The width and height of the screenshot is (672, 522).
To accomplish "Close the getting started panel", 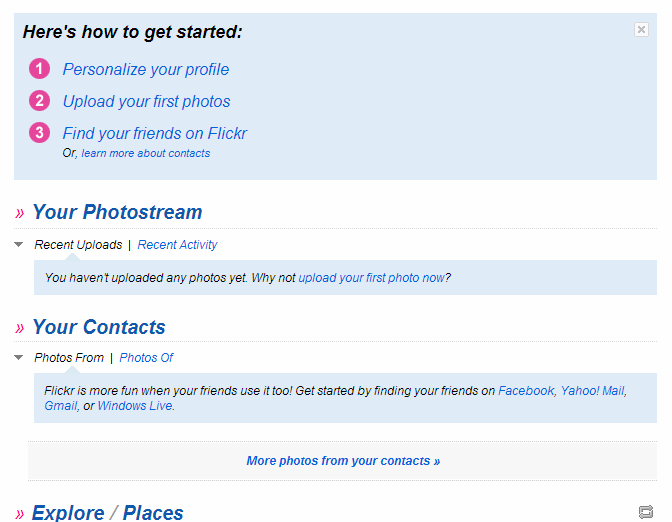I will pos(641,30).
